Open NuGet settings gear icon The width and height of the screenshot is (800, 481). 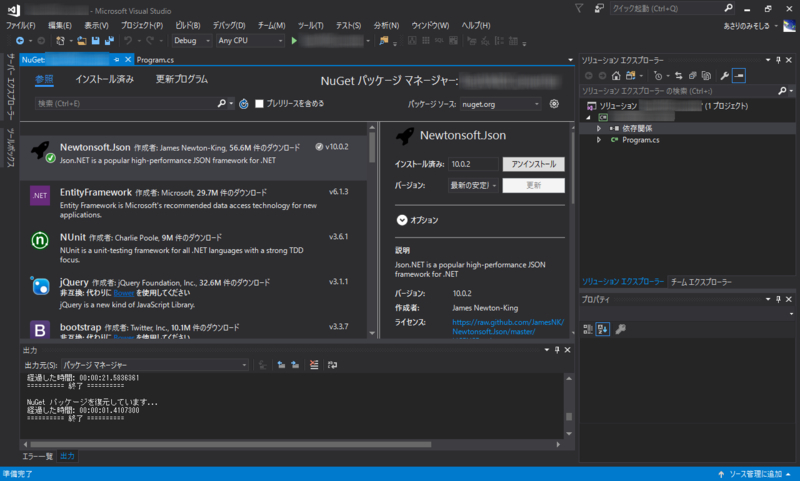pyautogui.click(x=554, y=104)
